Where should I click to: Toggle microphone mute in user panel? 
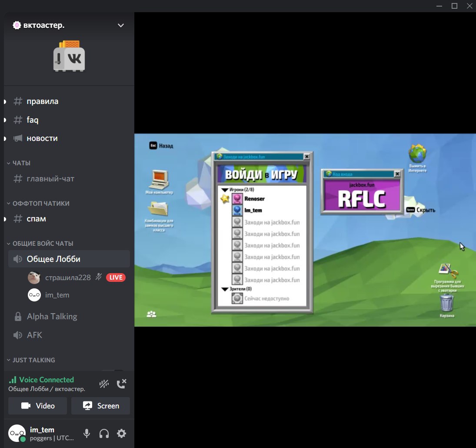point(87,433)
